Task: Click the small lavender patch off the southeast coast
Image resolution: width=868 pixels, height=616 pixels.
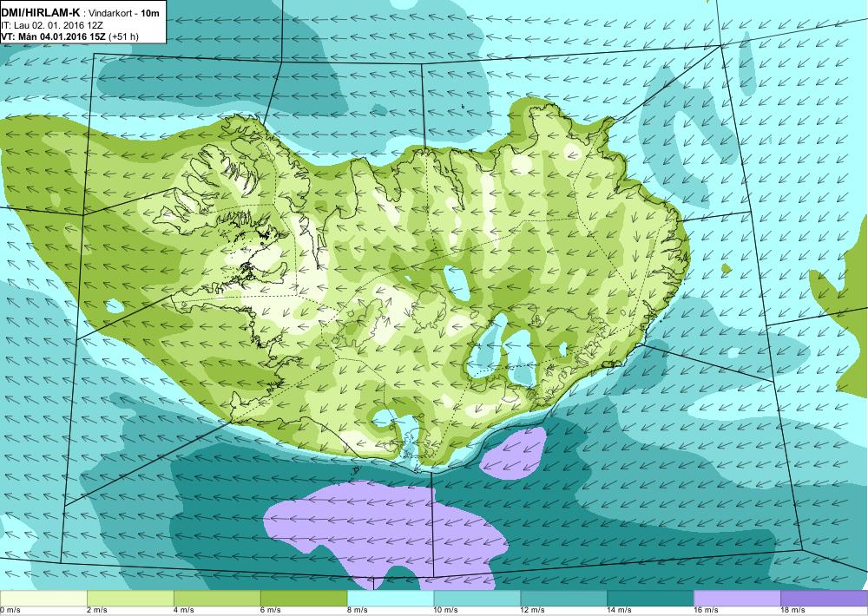Action: 515,454
